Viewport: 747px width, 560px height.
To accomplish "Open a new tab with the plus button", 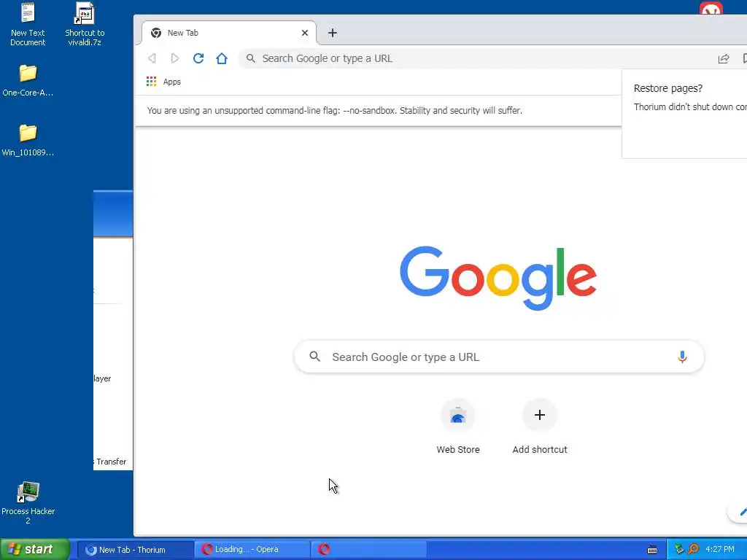I will (x=333, y=32).
